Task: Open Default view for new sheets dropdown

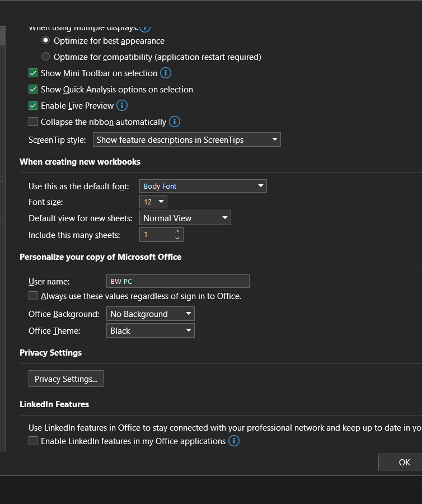Action: tap(185, 218)
